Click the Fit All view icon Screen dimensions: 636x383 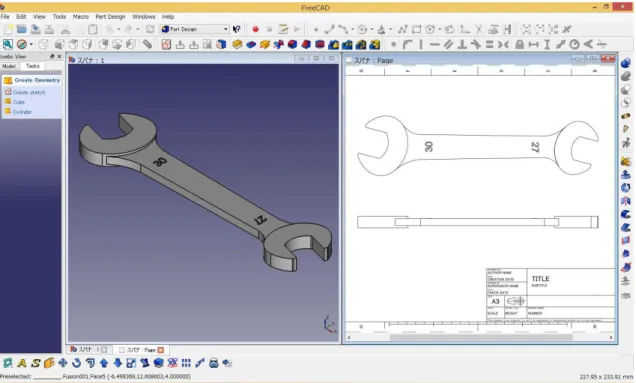click(8, 44)
